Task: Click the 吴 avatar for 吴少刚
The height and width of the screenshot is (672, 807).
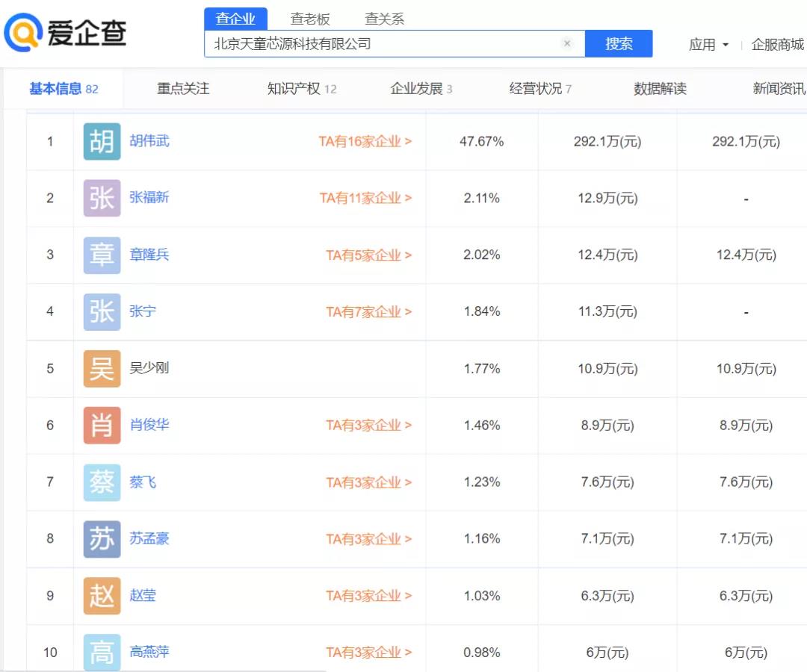Action: (x=102, y=369)
